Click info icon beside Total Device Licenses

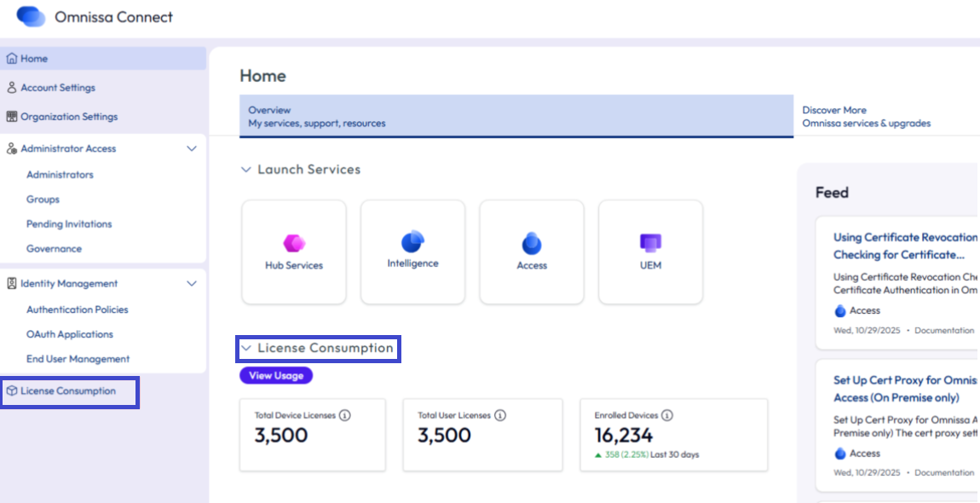(346, 415)
